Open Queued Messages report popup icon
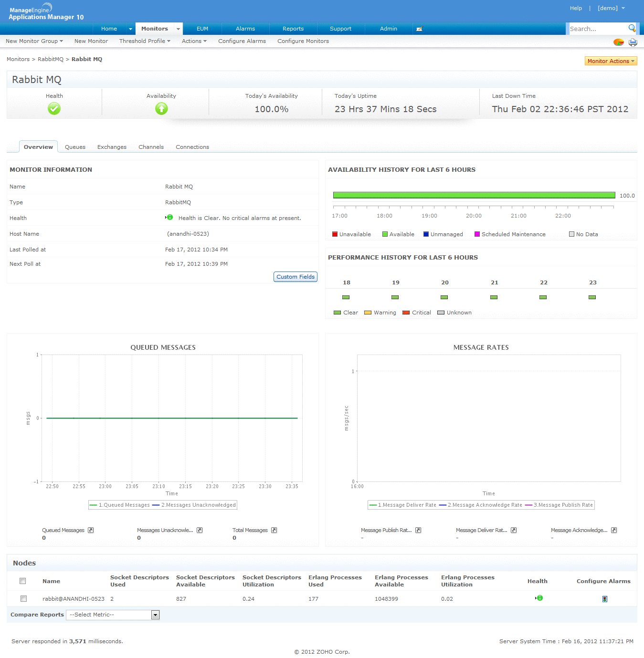This screenshot has height=658, width=644. click(x=91, y=530)
